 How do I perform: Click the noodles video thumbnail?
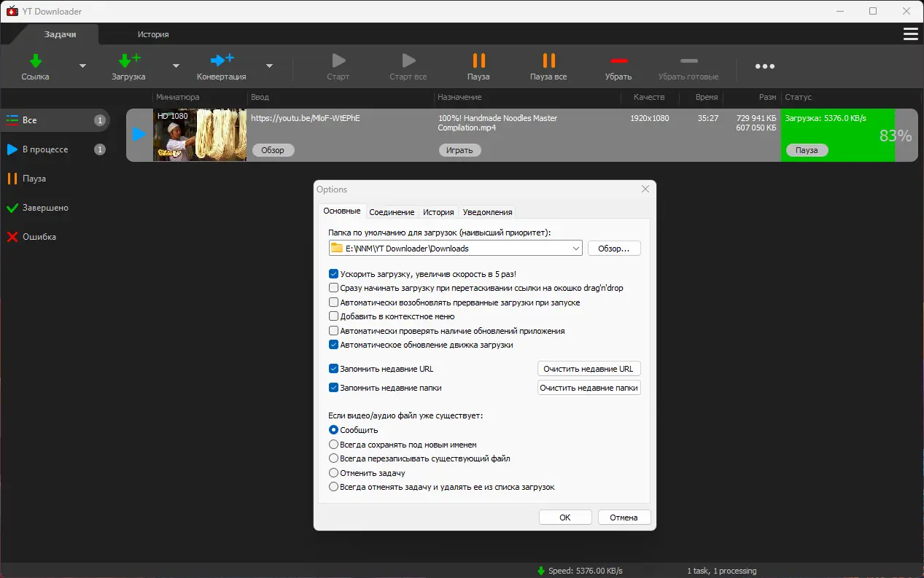click(x=200, y=135)
